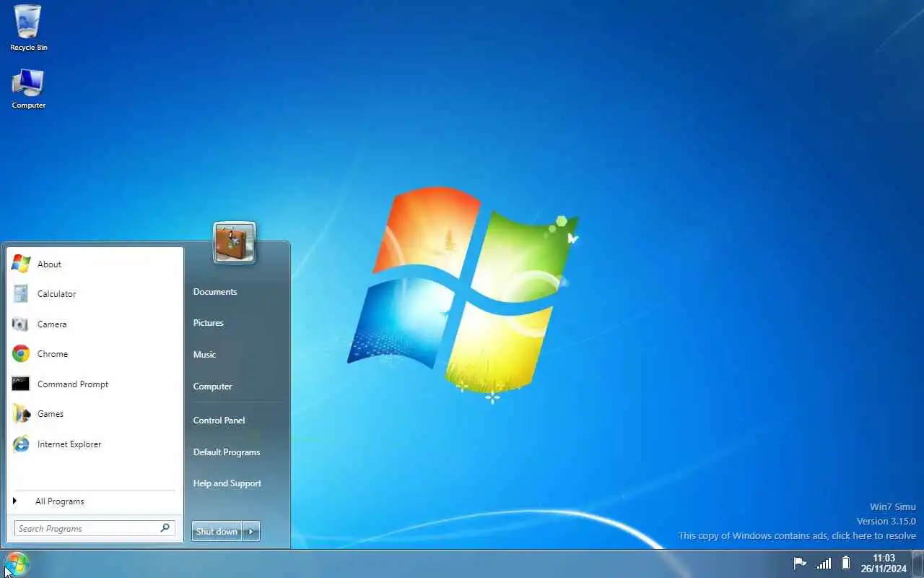
Task: Click the Calculator icon in Start menu
Action: tap(21, 294)
